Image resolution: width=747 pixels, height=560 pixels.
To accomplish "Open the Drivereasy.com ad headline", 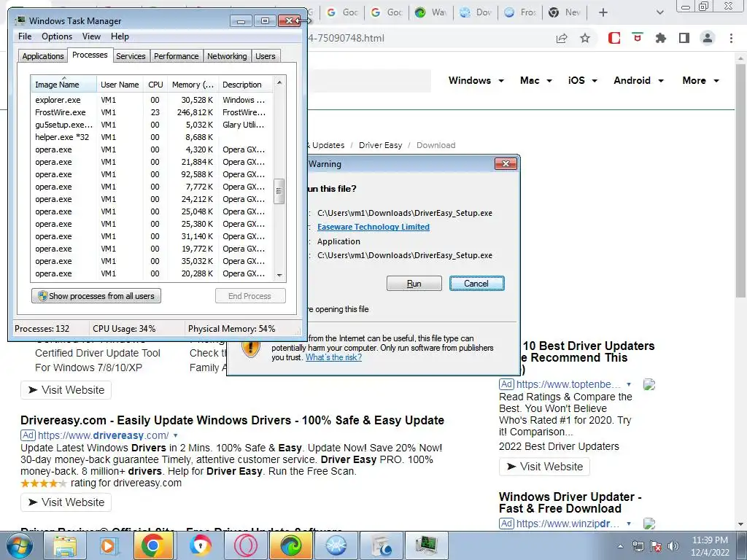I will coord(232,421).
